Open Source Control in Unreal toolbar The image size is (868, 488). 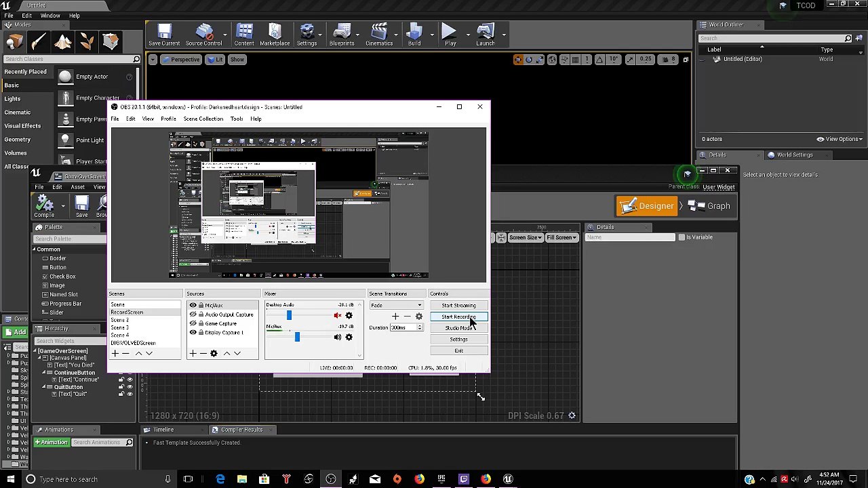[x=203, y=35]
